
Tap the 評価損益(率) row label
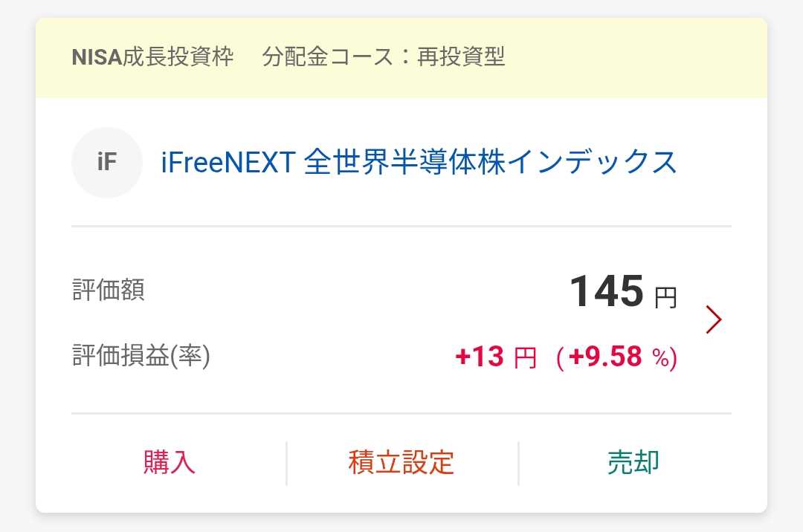coord(141,357)
